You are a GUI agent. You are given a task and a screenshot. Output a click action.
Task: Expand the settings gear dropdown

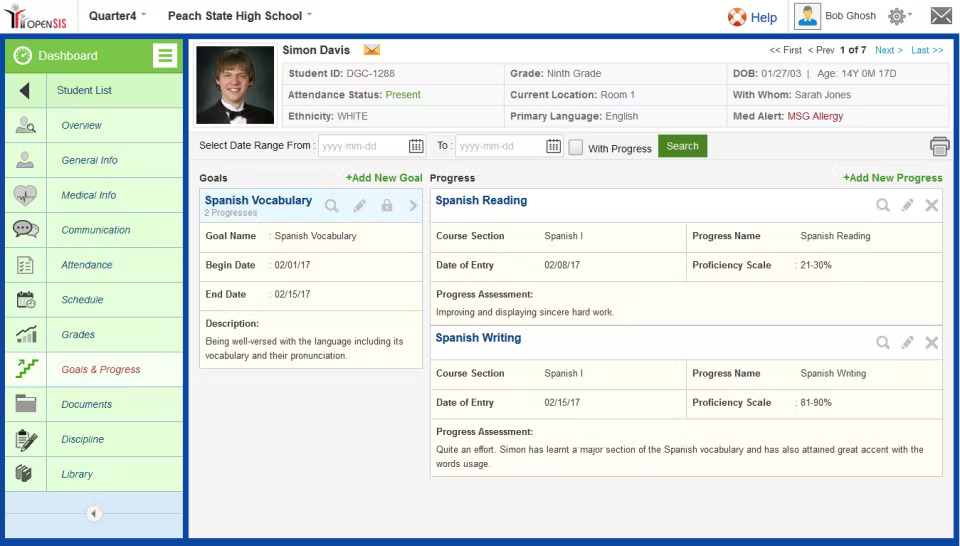point(900,16)
